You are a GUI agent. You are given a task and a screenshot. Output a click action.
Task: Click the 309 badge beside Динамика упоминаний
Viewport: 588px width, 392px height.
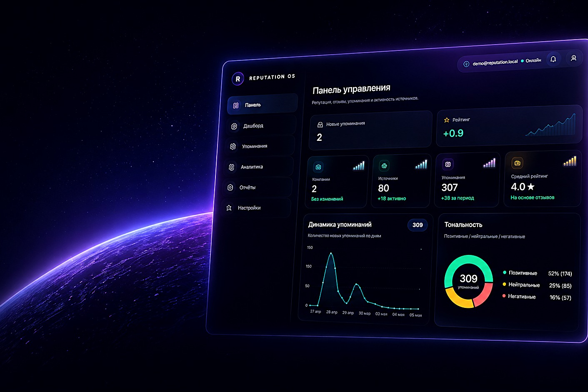(x=418, y=225)
